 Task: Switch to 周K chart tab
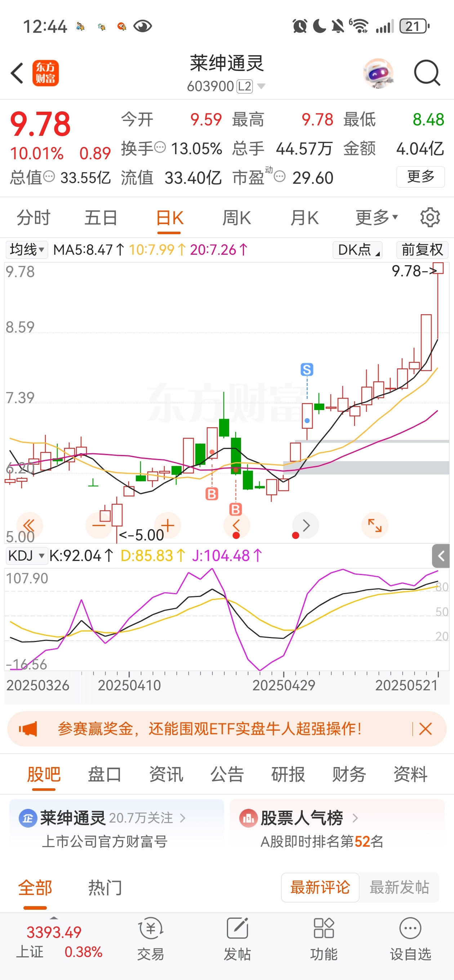tap(236, 218)
